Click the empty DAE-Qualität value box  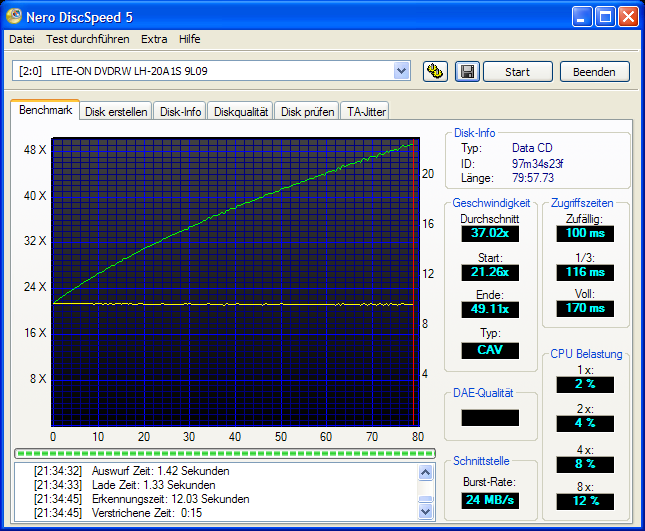(490, 417)
